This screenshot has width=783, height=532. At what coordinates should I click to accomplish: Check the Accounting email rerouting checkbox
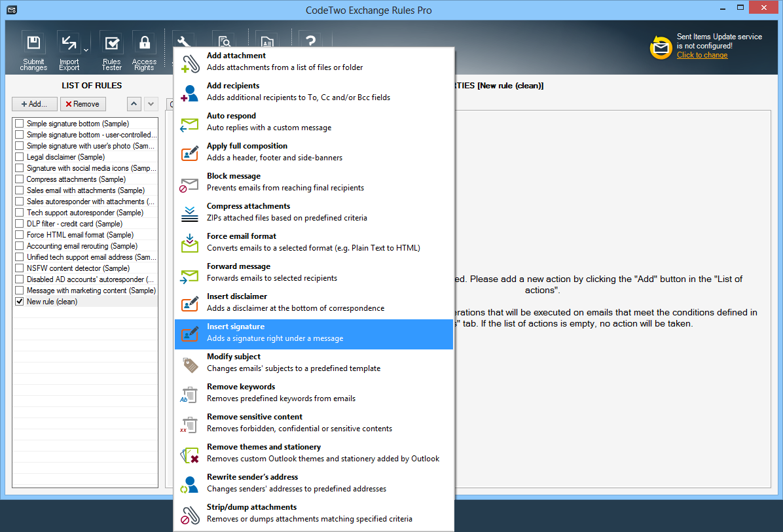[20, 246]
